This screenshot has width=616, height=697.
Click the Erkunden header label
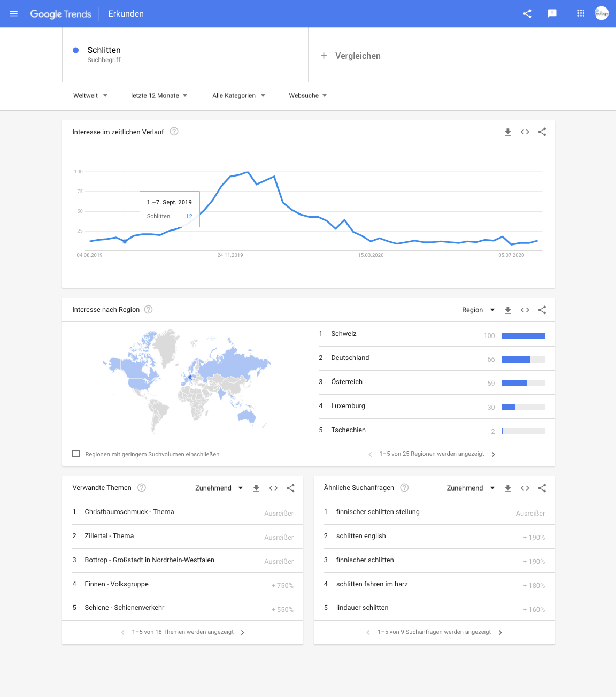pos(126,14)
